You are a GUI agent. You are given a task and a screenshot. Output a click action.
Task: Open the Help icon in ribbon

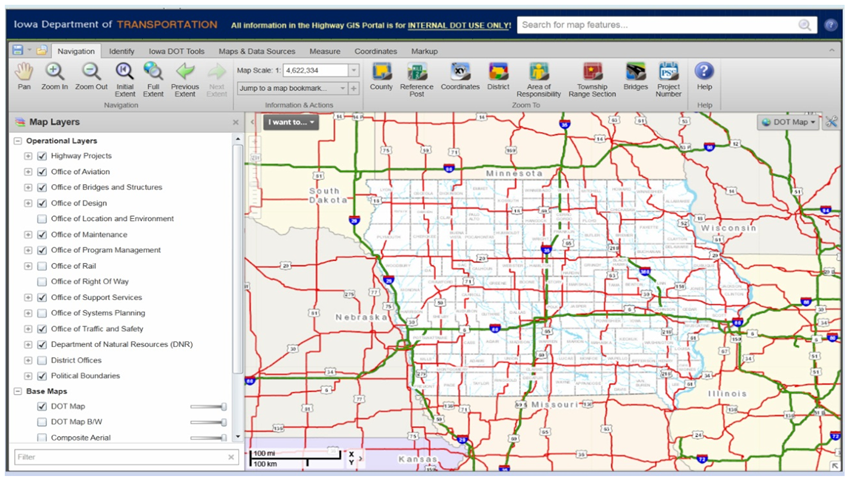point(704,77)
